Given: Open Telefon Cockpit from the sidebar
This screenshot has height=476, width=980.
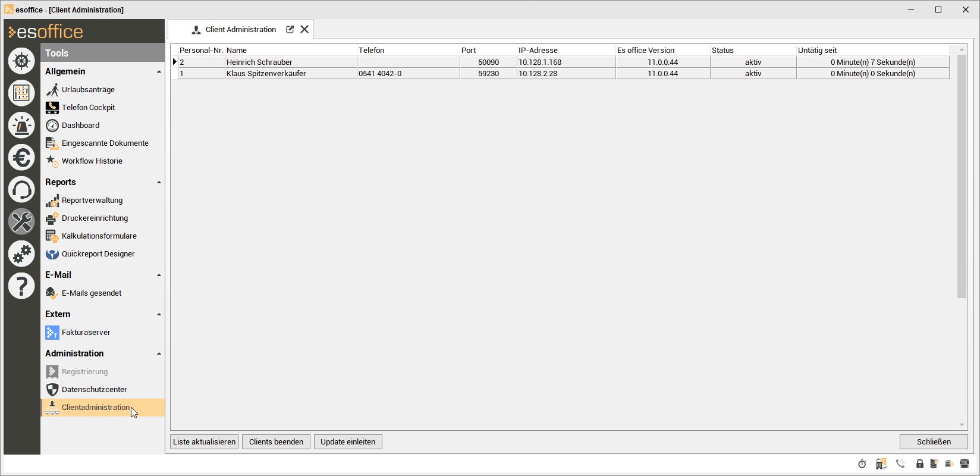Looking at the screenshot, I should click(x=88, y=108).
